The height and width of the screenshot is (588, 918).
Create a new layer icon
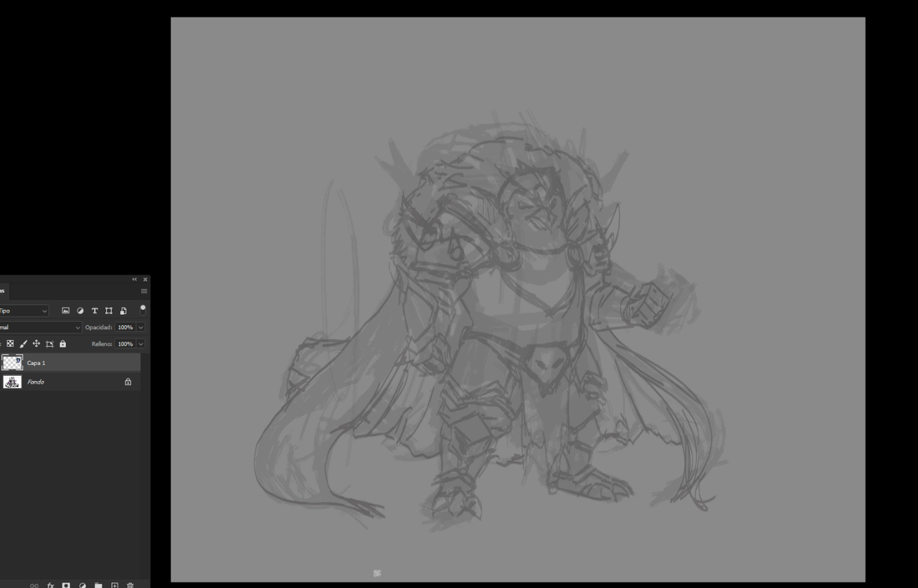click(x=114, y=585)
